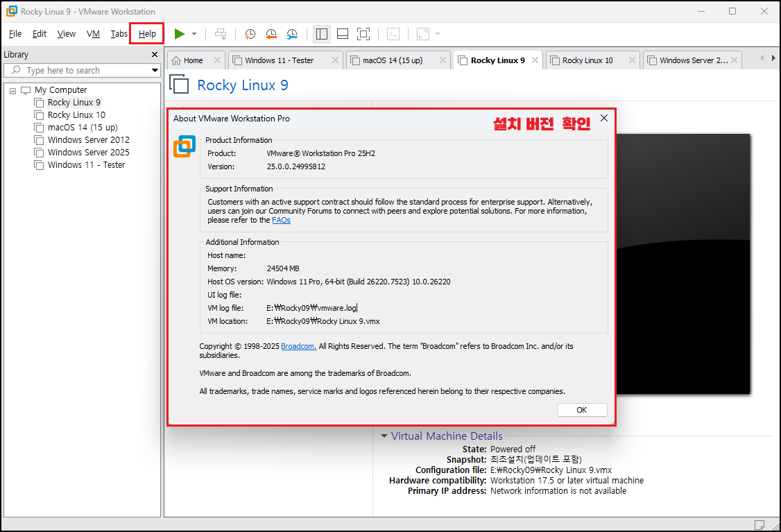Click the Memory value 24504 MB
781x532 pixels.
(283, 268)
